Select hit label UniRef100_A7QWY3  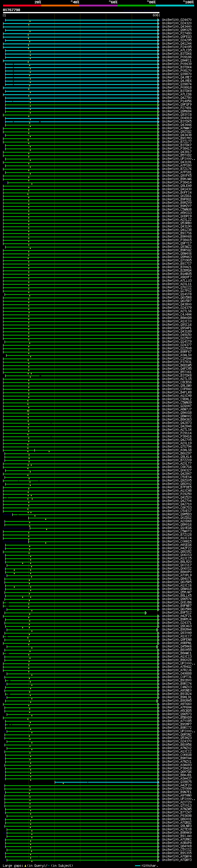tap(177, 860)
